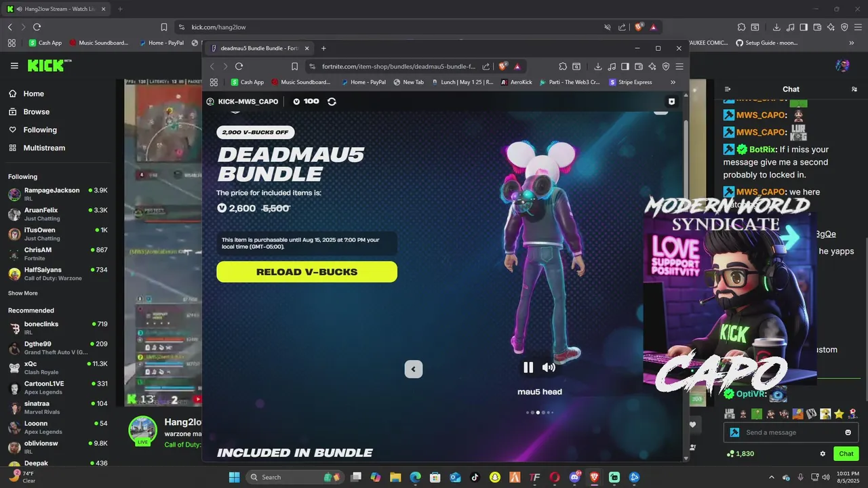The width and height of the screenshot is (868, 488).
Task: Open Kick profile avatar menu
Action: 842,66
